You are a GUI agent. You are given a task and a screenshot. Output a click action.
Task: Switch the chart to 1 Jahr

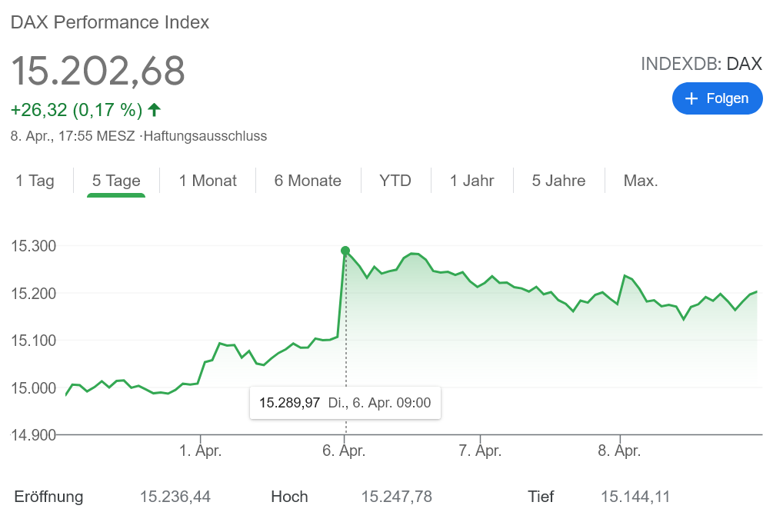click(x=471, y=181)
